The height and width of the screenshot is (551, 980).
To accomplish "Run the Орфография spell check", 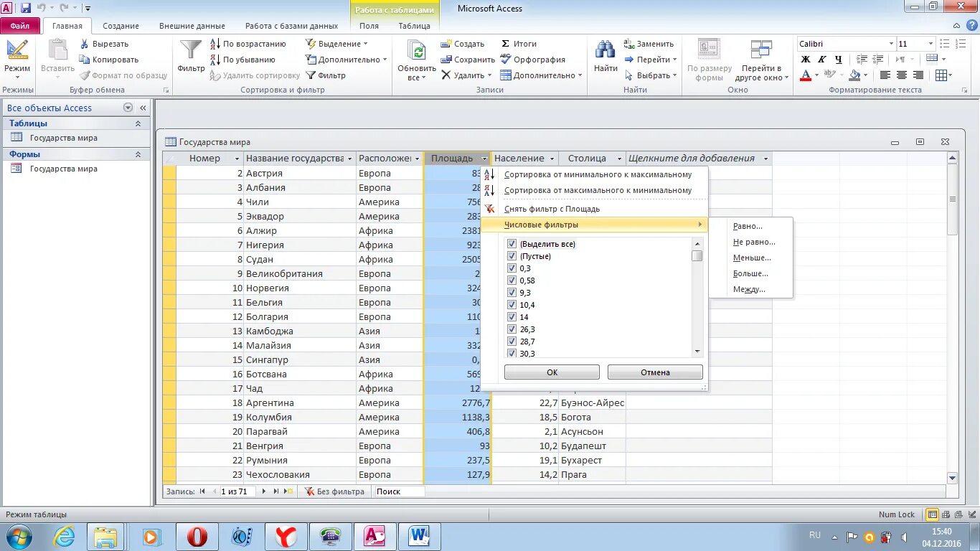I will click(532, 60).
